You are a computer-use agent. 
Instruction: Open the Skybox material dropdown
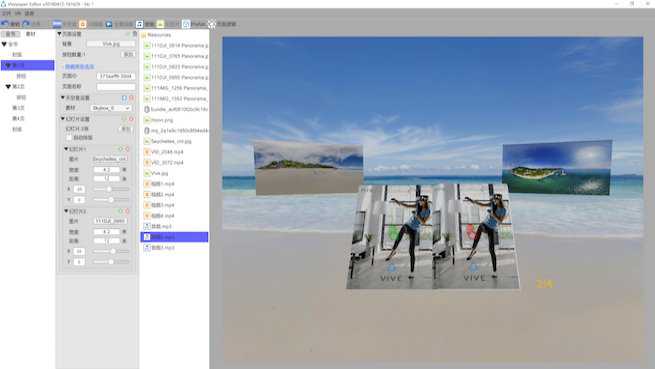(111, 108)
